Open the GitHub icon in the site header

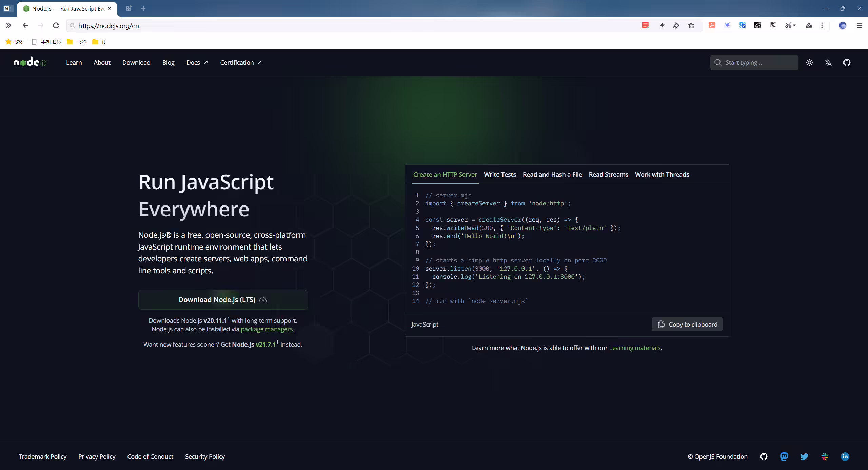coord(847,62)
